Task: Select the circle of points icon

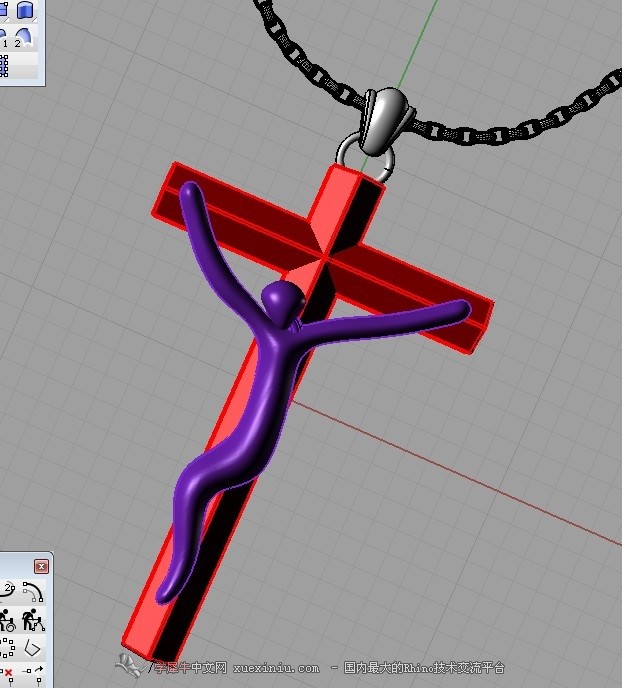Action: pyautogui.click(x=7, y=649)
